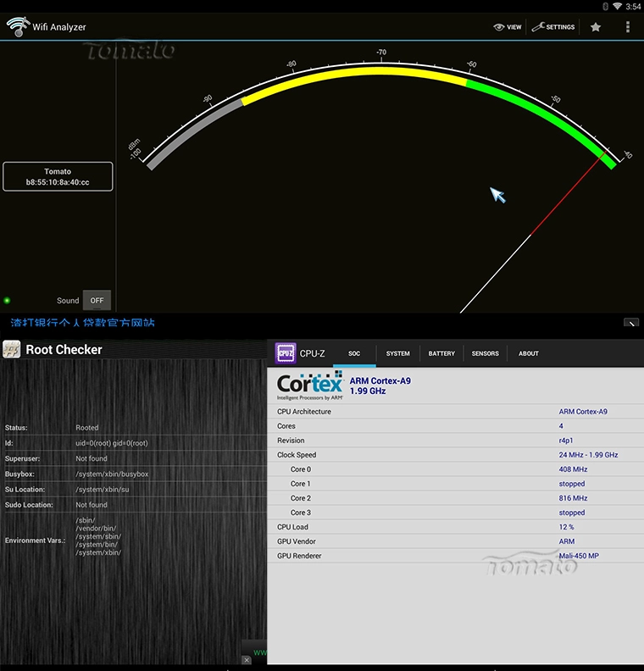This screenshot has width=644, height=671.
Task: Open Wifi Analyzer app icon
Action: [18, 26]
